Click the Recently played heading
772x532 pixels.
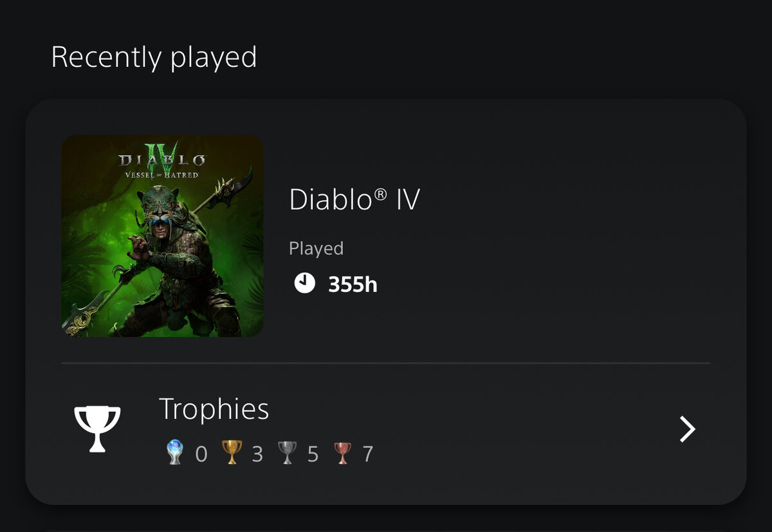[x=154, y=58]
